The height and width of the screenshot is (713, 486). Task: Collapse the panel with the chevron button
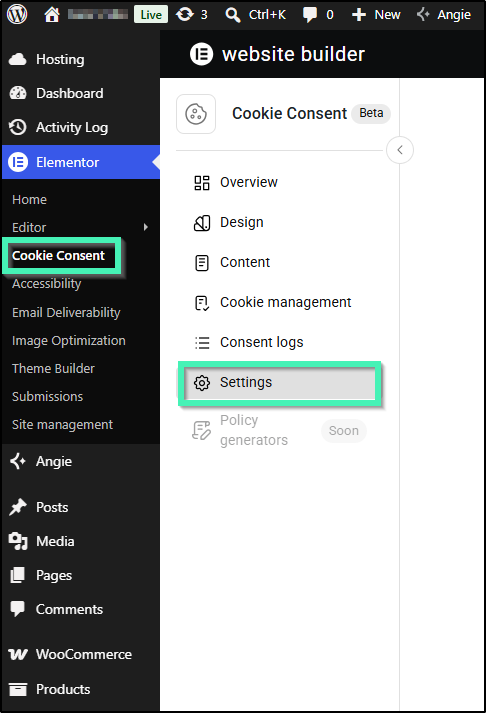click(x=400, y=150)
